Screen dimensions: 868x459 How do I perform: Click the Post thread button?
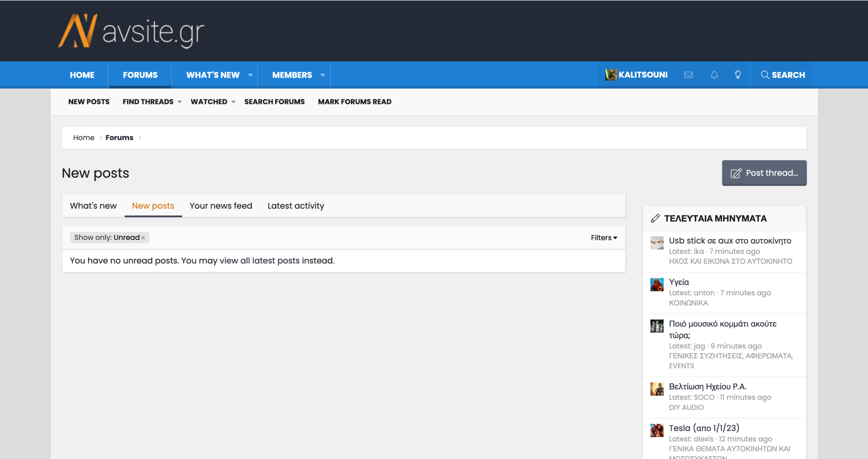click(x=764, y=173)
